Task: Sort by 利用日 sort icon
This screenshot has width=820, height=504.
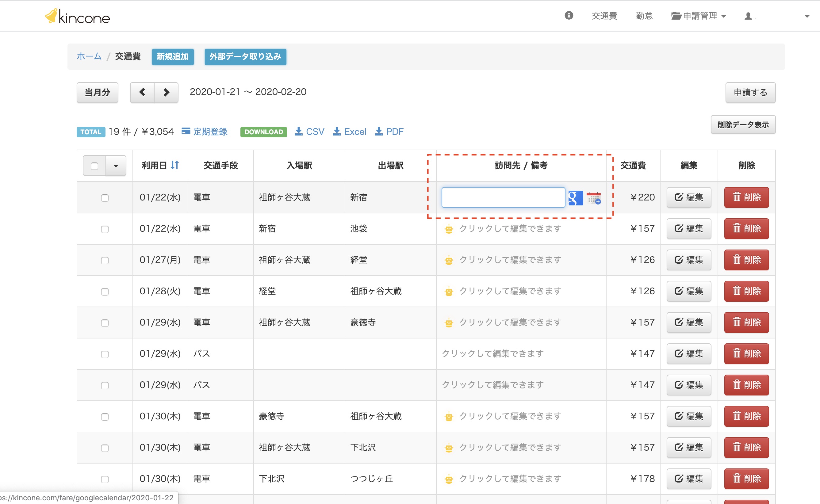Action: [x=175, y=165]
